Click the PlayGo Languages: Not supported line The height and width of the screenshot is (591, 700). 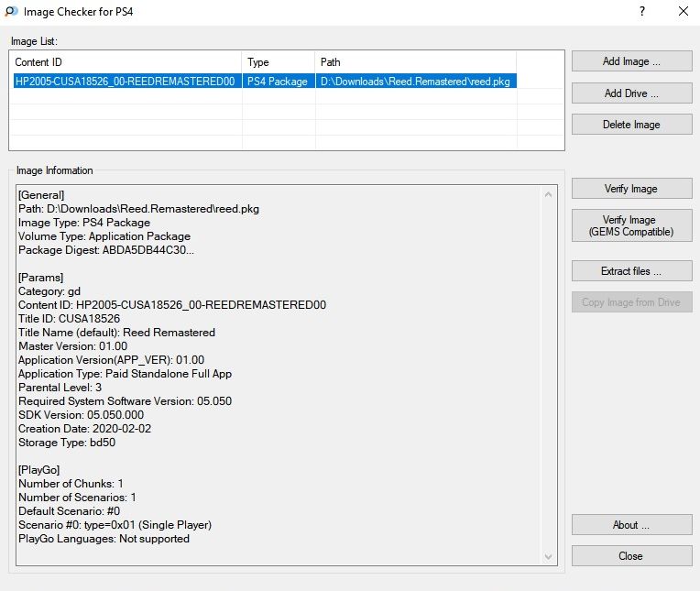point(104,539)
